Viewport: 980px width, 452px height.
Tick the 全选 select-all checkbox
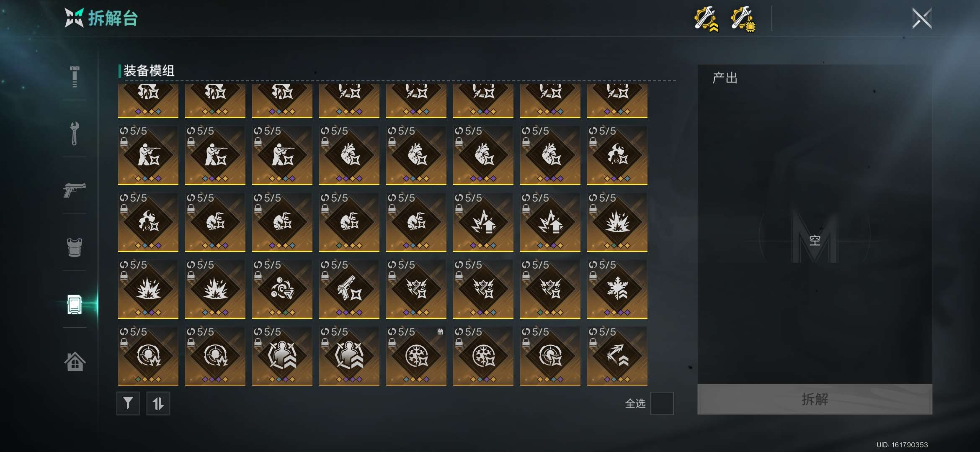click(x=662, y=403)
